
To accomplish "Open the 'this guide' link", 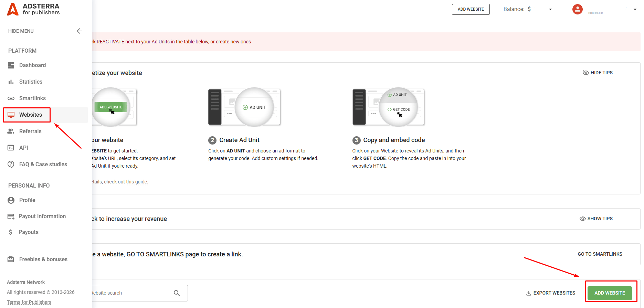I will (x=137, y=182).
